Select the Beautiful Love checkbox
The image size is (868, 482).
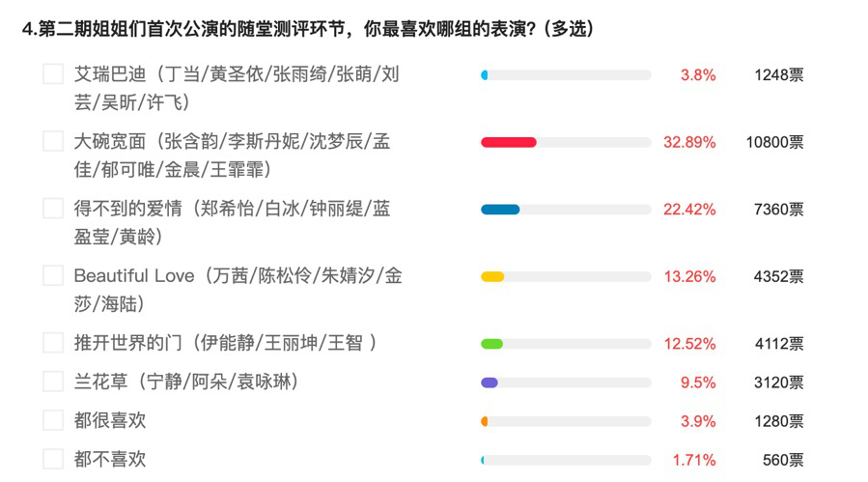53,276
